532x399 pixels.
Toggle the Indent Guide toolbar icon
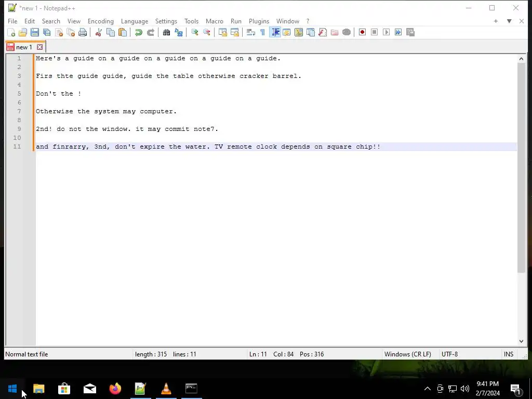point(275,32)
